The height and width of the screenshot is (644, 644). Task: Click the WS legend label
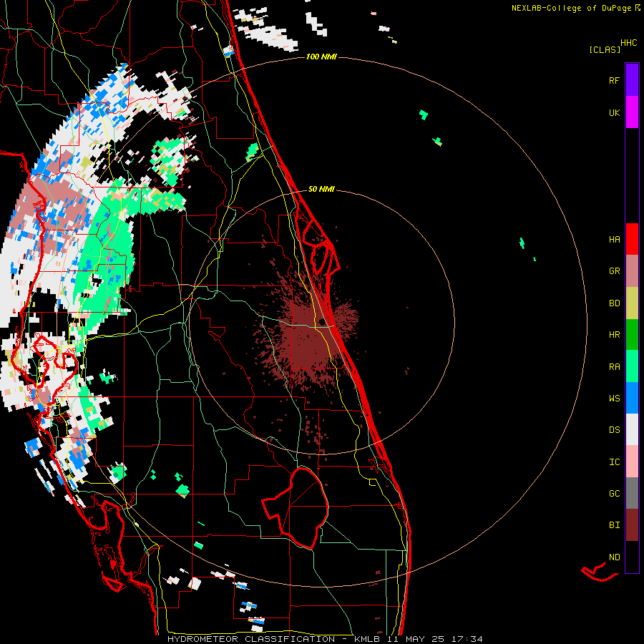pyautogui.click(x=614, y=398)
